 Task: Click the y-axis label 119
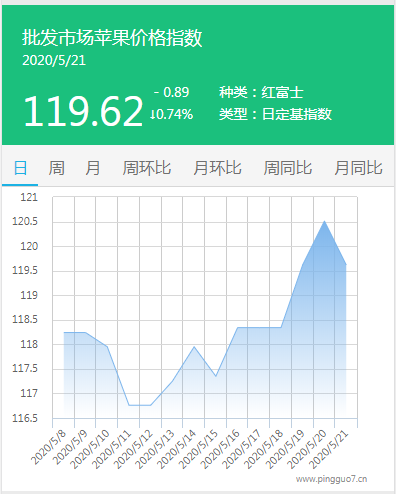(29, 295)
